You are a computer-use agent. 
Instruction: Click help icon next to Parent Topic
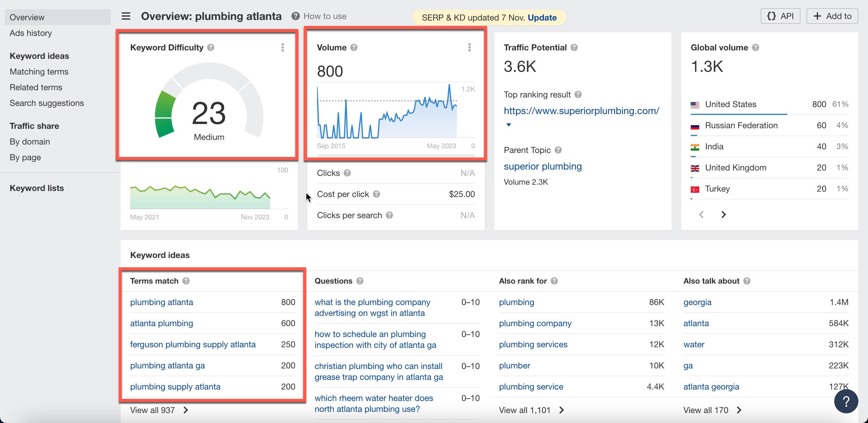point(558,150)
